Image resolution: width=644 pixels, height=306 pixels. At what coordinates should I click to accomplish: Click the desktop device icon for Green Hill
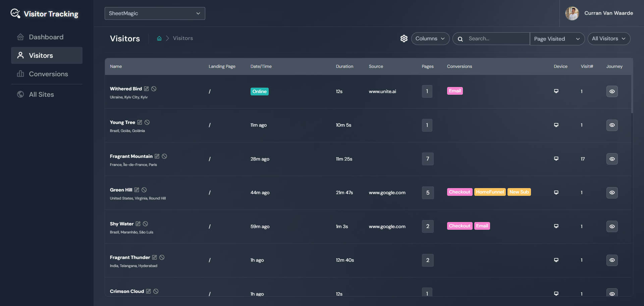pos(556,192)
